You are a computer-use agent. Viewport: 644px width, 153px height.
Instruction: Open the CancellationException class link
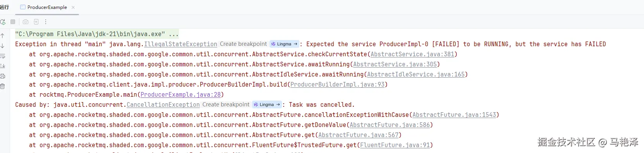[x=163, y=105]
